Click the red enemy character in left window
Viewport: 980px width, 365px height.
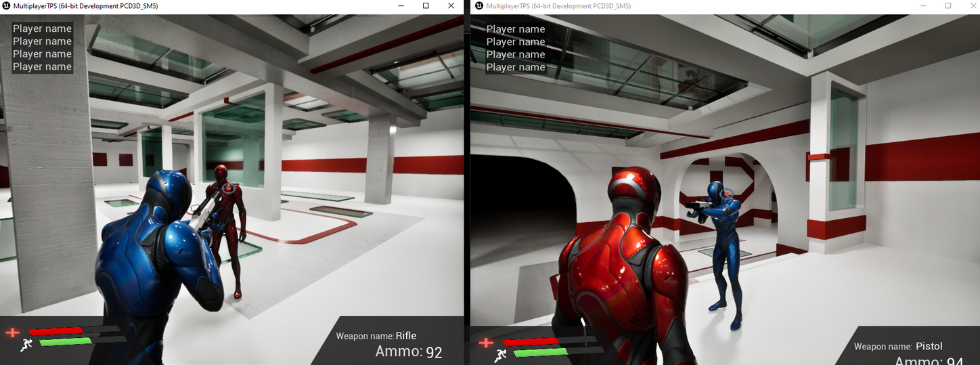pyautogui.click(x=227, y=230)
